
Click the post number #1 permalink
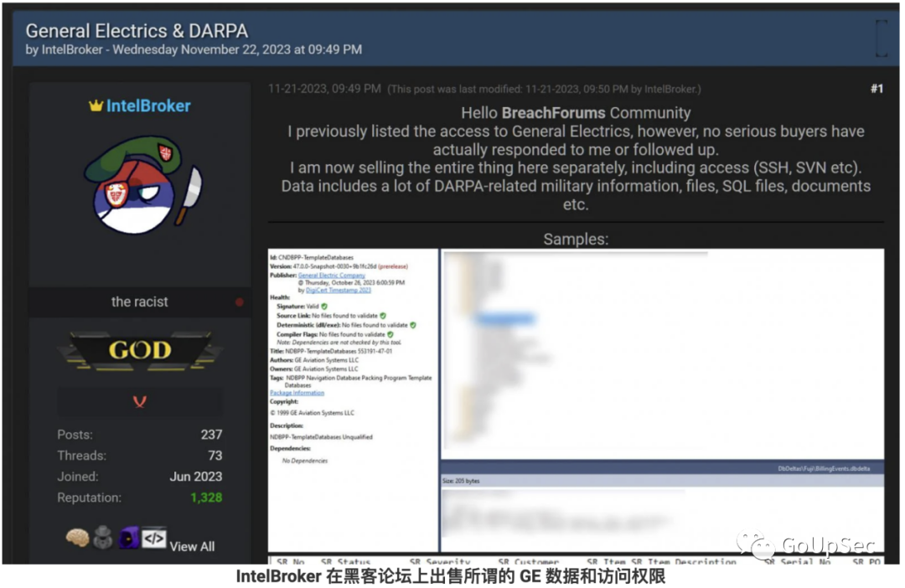(876, 89)
